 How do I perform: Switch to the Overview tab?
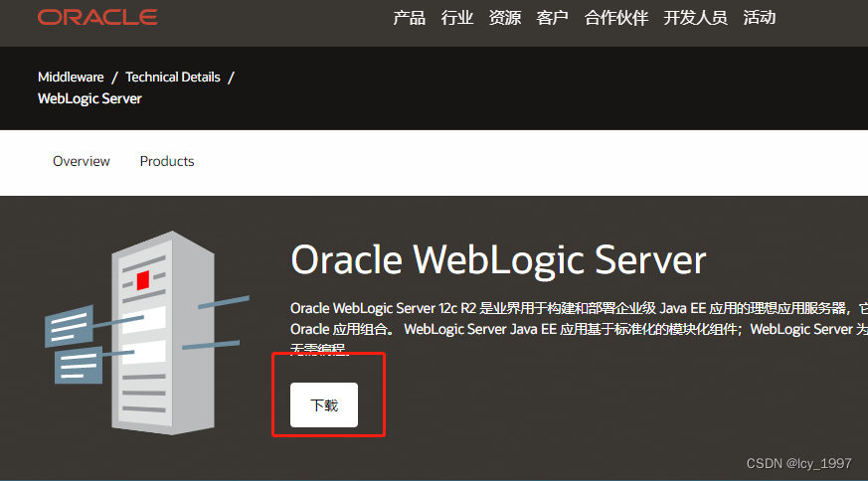[82, 161]
